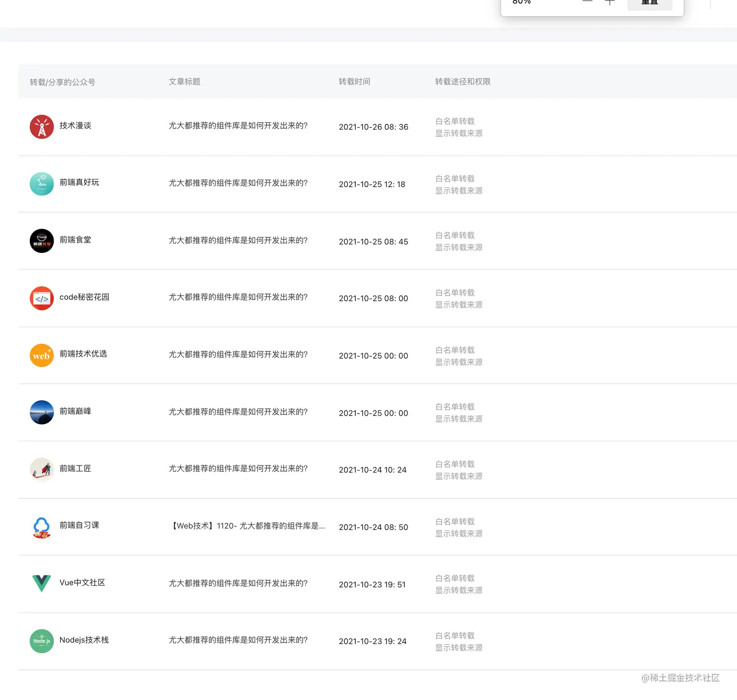Viewport: 737px width, 700px height.
Task: Open the article title in 技术漫谈 row
Action: (238, 125)
